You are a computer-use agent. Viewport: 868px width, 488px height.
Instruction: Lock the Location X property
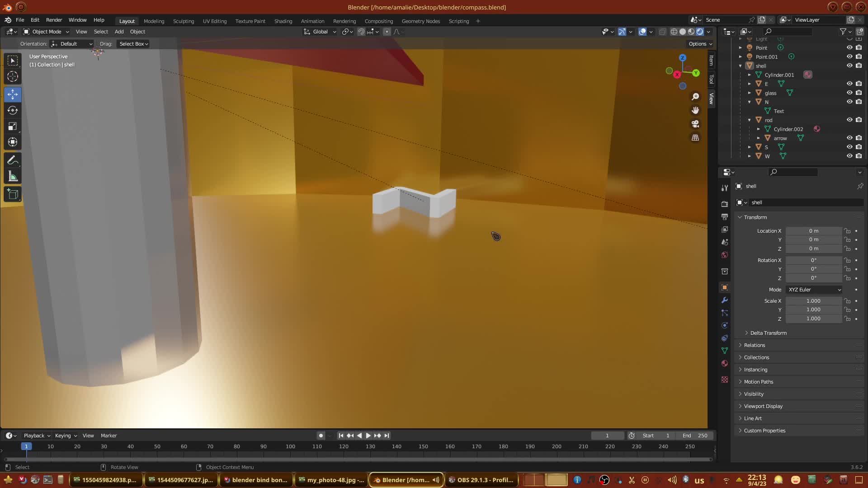tap(847, 231)
